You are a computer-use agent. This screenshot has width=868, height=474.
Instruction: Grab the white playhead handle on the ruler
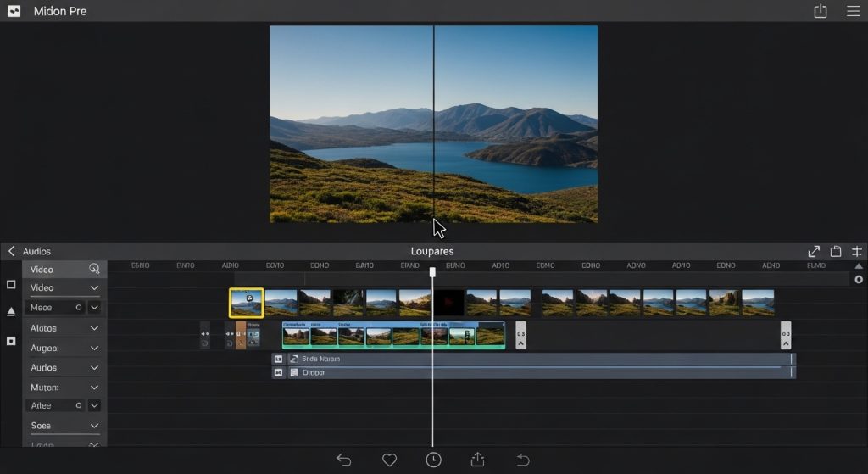coord(432,272)
